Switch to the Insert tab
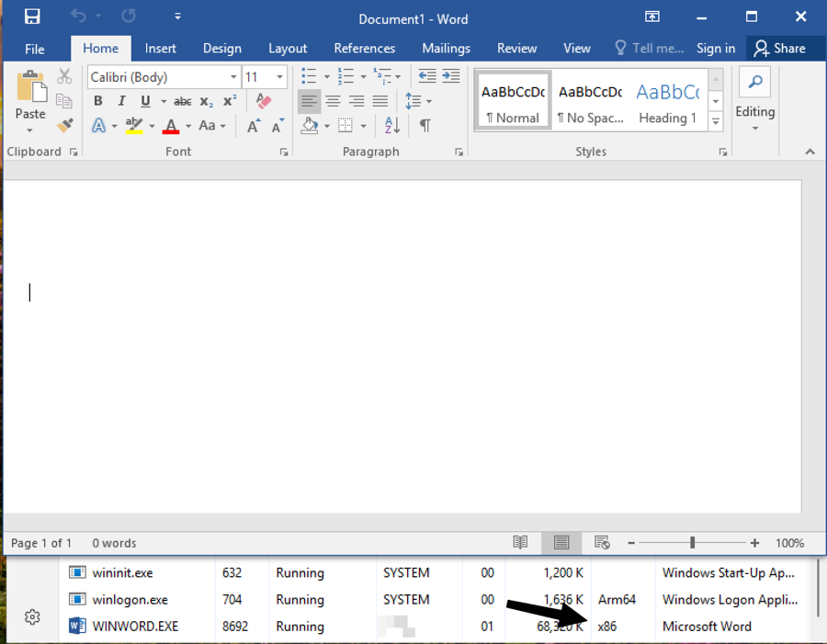 click(x=160, y=49)
